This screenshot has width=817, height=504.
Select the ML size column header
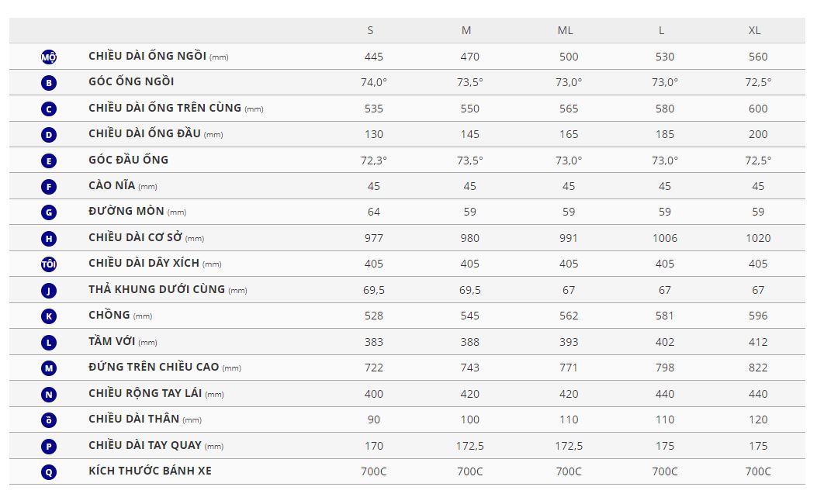point(565,30)
